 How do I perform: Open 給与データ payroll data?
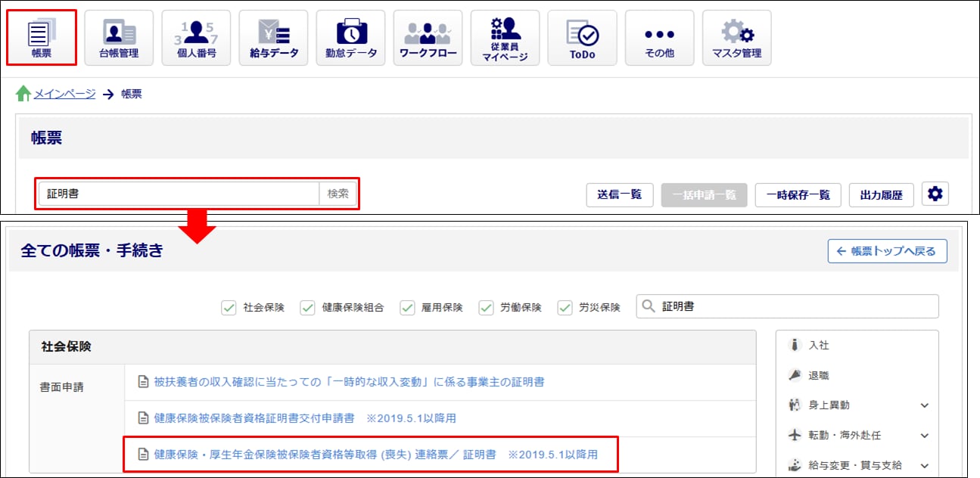273,37
